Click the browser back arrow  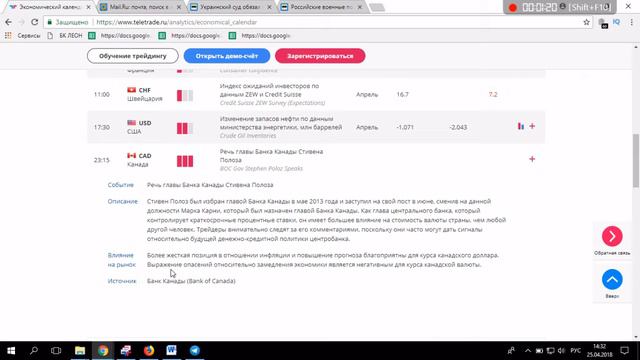pos(9,22)
